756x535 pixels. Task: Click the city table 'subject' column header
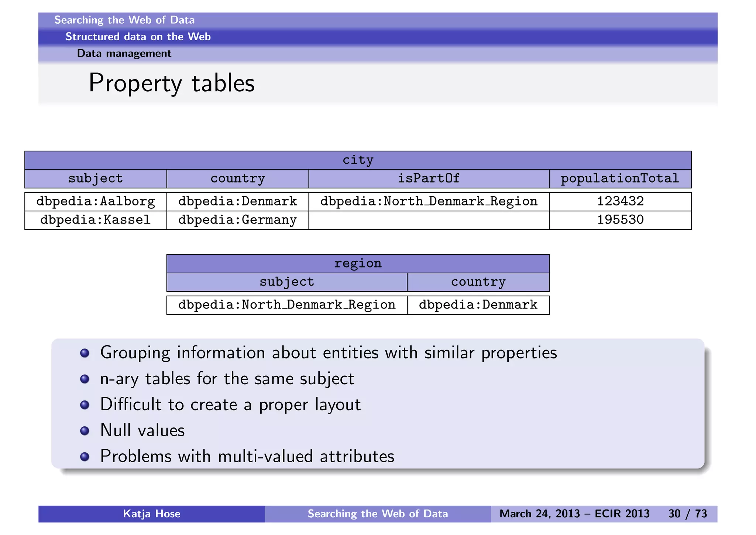(96, 179)
